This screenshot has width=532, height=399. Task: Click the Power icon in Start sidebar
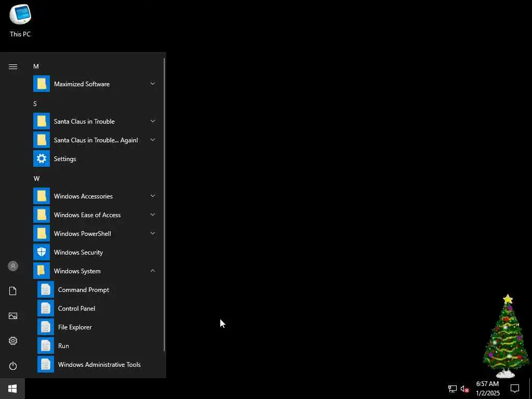pyautogui.click(x=13, y=366)
